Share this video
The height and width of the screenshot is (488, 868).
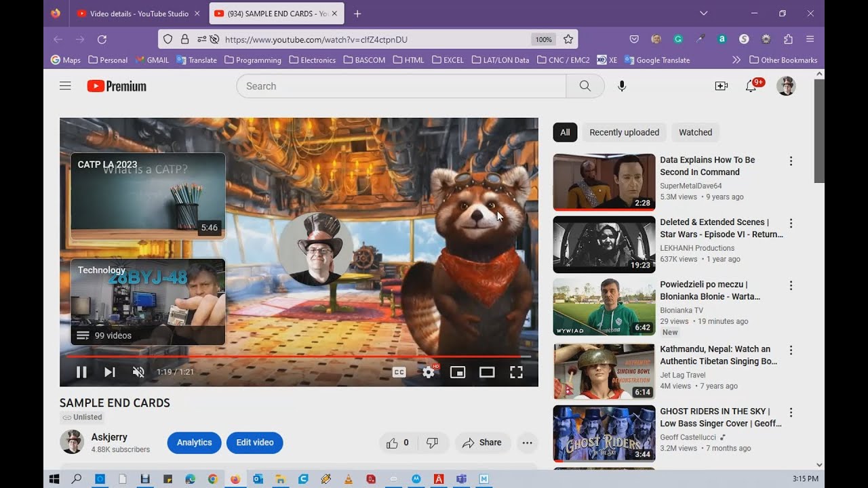[x=482, y=443]
